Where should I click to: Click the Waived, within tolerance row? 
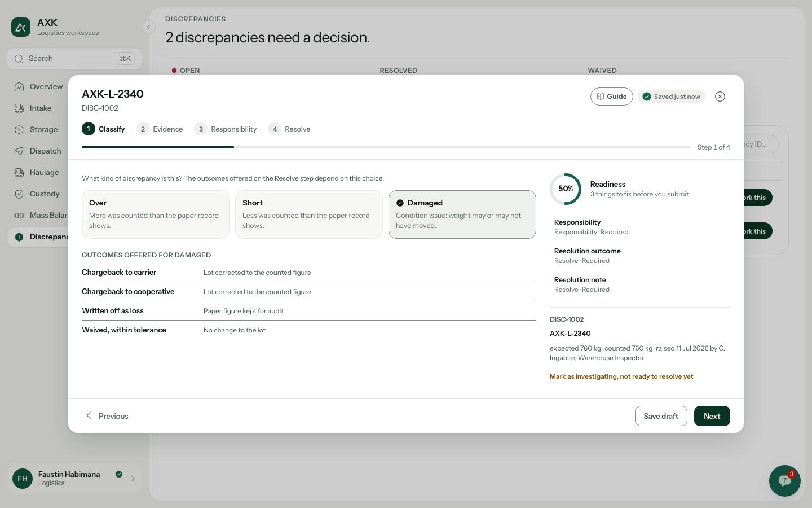[x=309, y=330]
